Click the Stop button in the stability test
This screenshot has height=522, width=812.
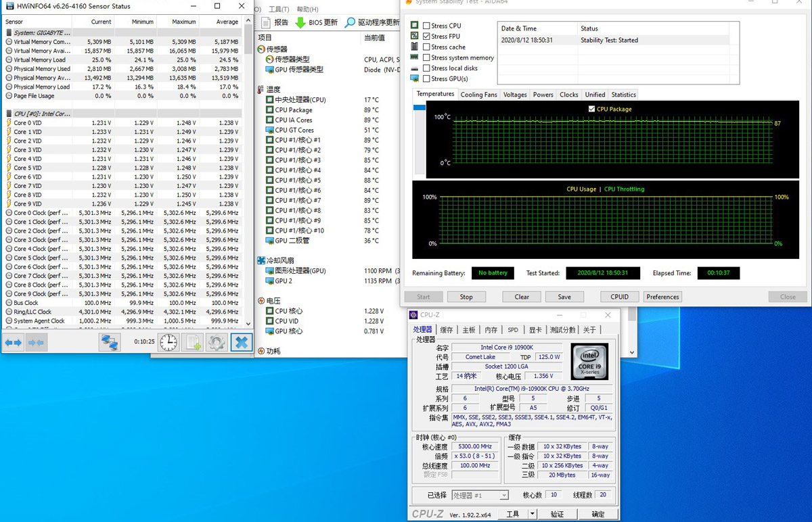tap(466, 296)
